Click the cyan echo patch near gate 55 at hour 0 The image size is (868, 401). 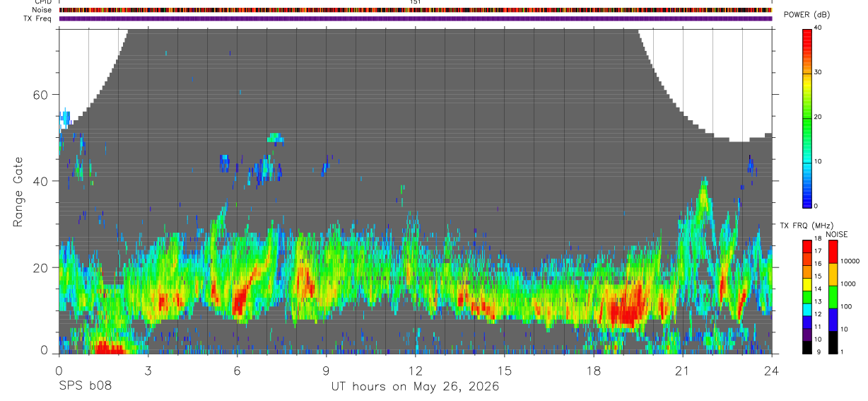pos(65,117)
